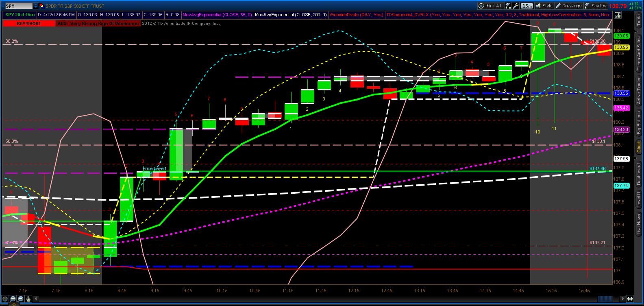Image resolution: width=644 pixels, height=306 pixels.
Task: Click the 138.55 blue price bubble
Action: (x=622, y=93)
